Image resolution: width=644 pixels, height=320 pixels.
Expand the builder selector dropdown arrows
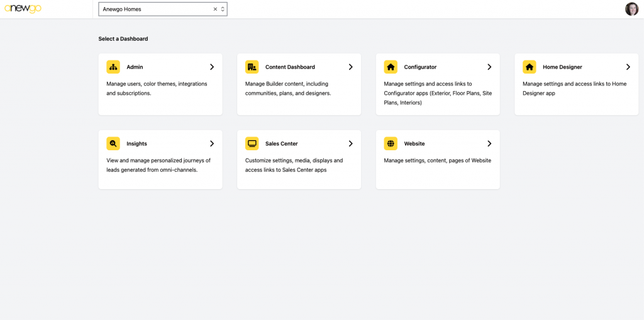pyautogui.click(x=223, y=9)
